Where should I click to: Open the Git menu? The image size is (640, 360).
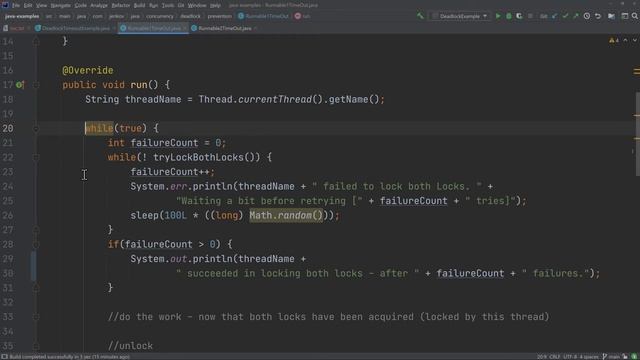181,5
